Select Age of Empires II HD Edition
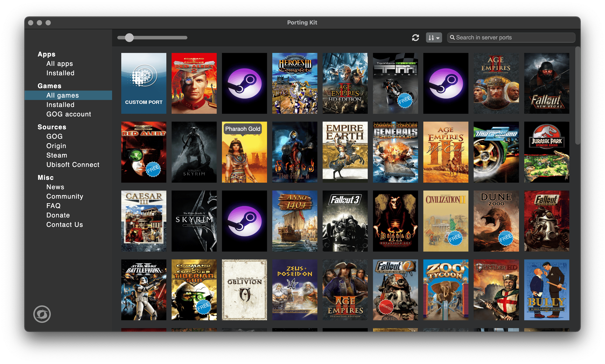 [x=345, y=83]
